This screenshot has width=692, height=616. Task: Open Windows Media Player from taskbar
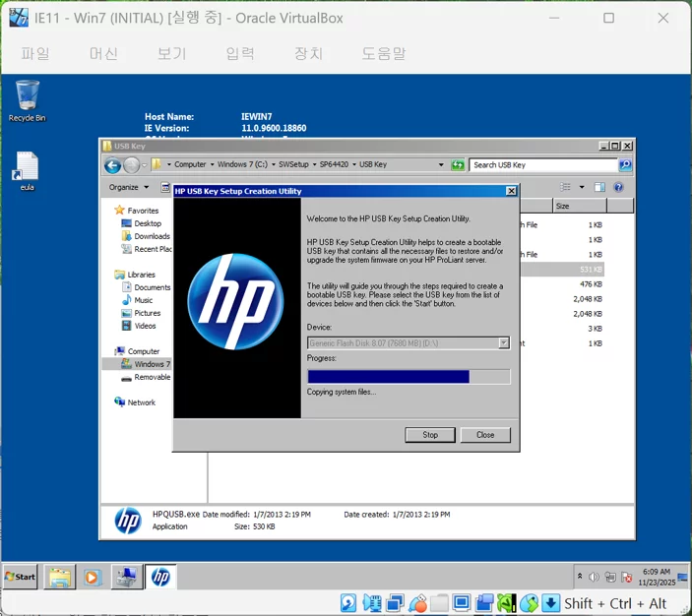[92, 577]
